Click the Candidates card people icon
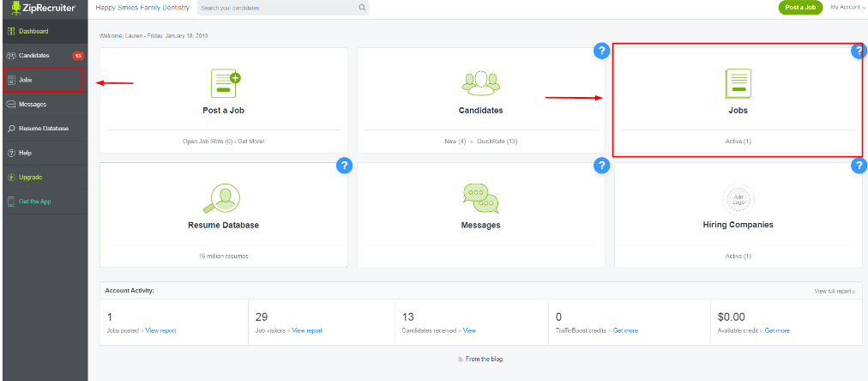 pos(480,82)
